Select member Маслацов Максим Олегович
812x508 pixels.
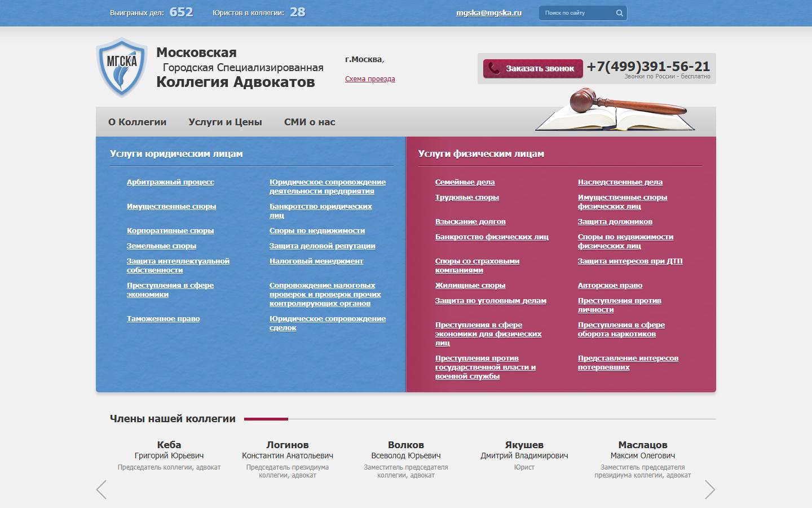click(x=643, y=458)
